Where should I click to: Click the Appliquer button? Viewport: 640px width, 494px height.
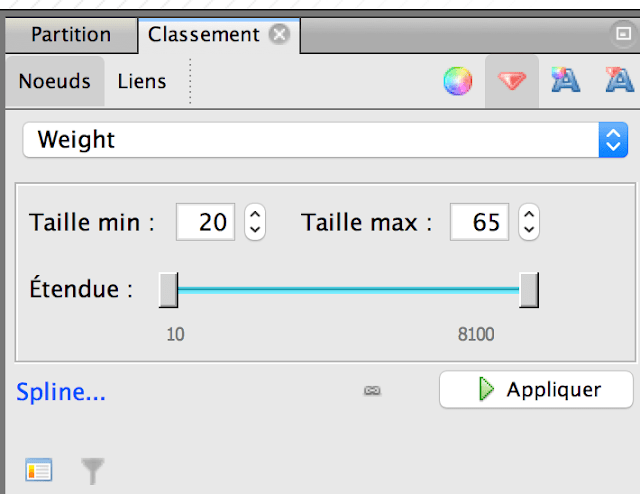point(536,389)
